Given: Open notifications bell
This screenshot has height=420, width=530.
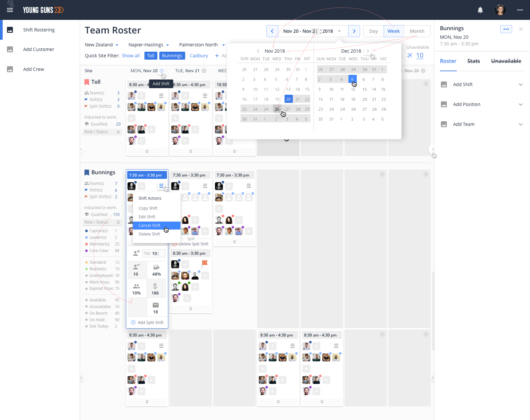Looking at the screenshot, I should (480, 10).
